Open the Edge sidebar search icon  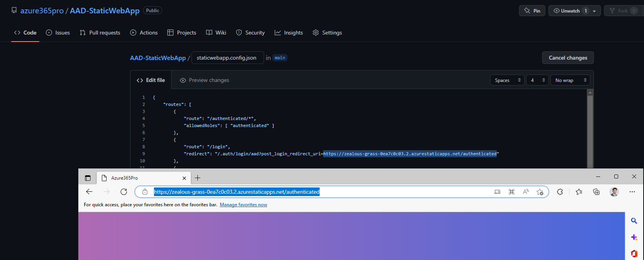tap(634, 221)
